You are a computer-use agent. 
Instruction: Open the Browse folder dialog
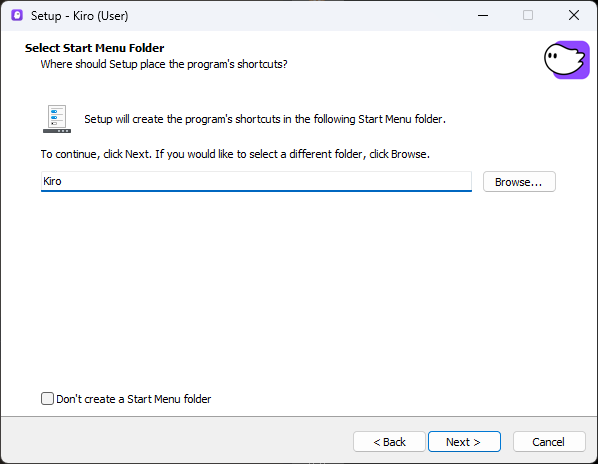point(519,182)
